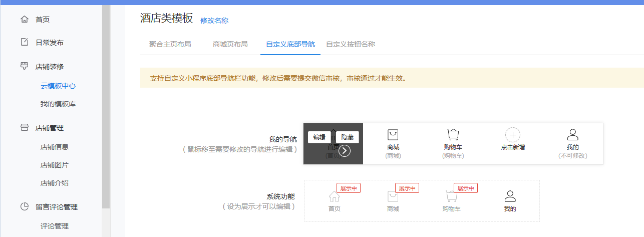This screenshot has width=644, height=237.
Task: Expand the 留言评论管理 sidebar section
Action: point(57,207)
